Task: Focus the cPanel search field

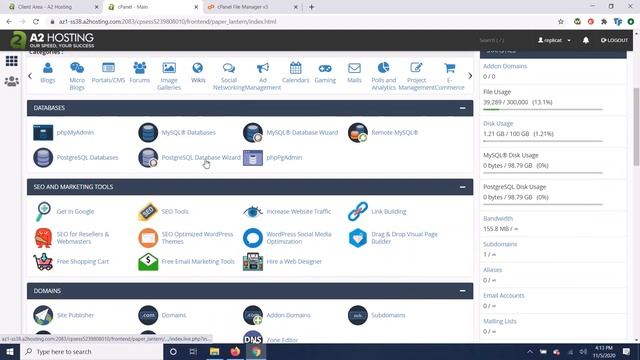Action: point(502,40)
